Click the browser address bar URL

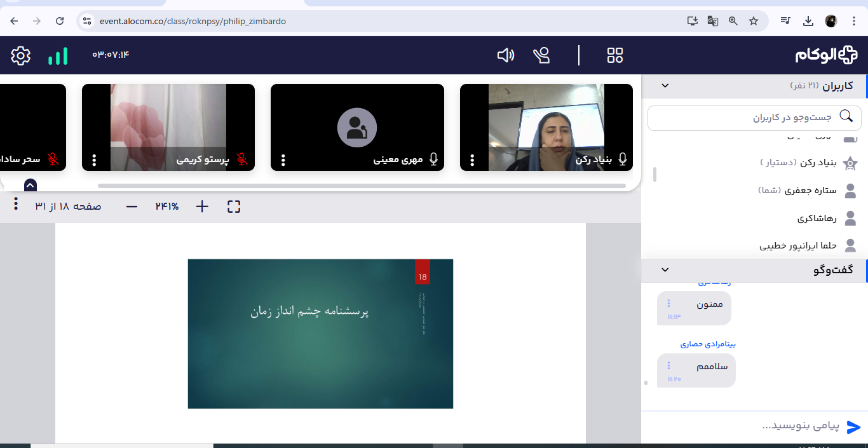coord(193,21)
